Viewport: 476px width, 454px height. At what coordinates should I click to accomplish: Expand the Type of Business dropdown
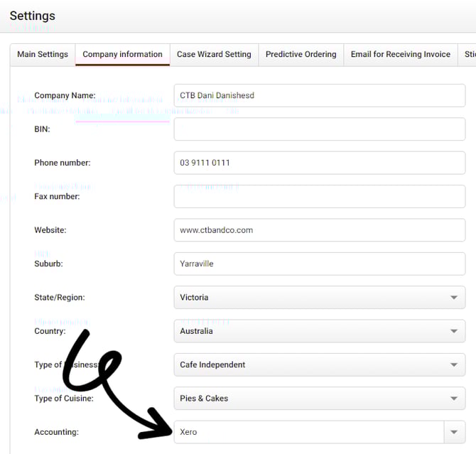(320, 364)
